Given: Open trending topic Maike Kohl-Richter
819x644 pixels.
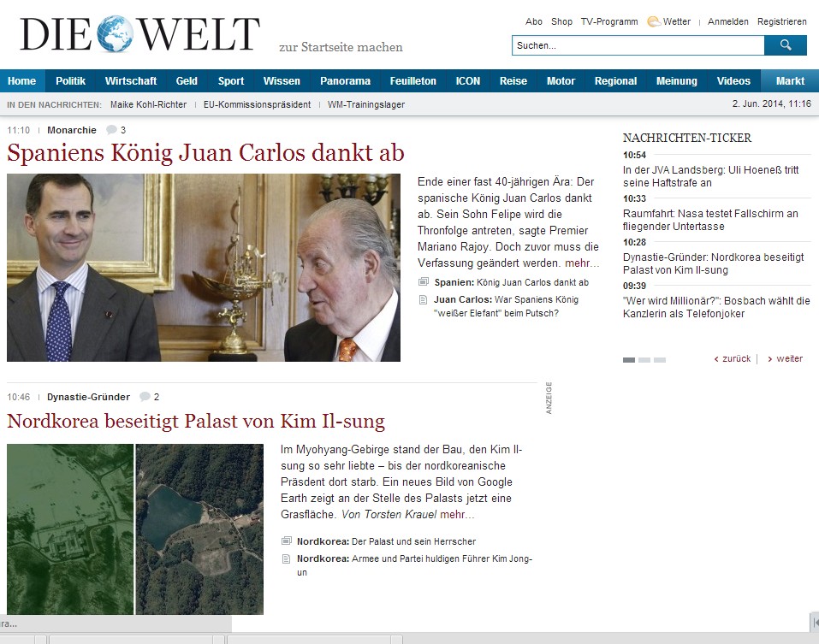Looking at the screenshot, I should [148, 104].
